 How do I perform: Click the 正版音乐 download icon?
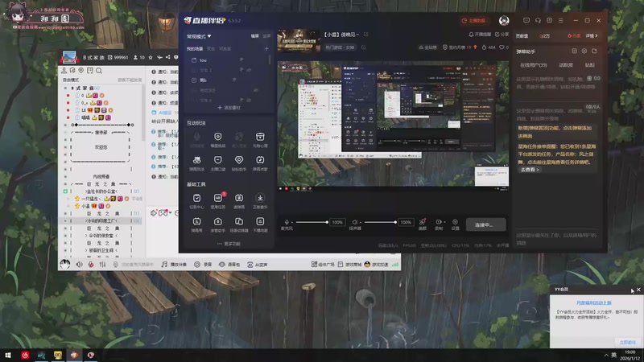click(260, 198)
